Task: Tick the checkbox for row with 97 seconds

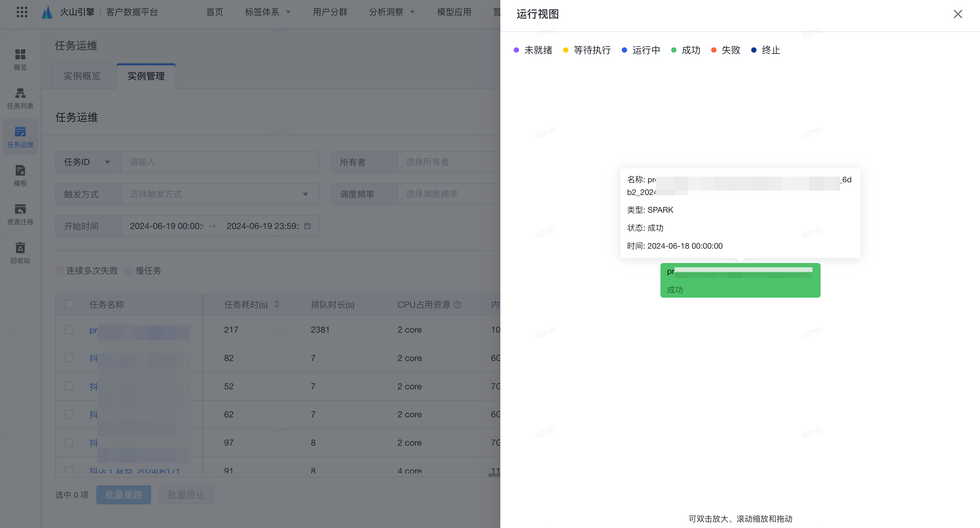Action: click(68, 442)
